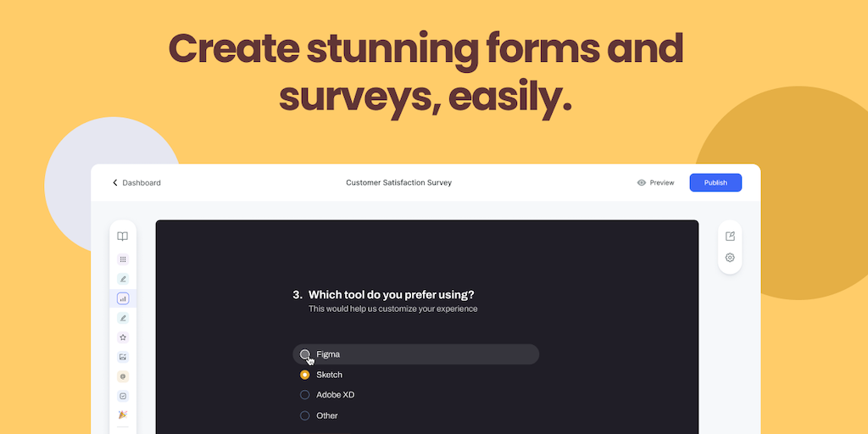Click the question title 'Which tool do you prefer using?'
This screenshot has height=434, width=868.
[391, 295]
